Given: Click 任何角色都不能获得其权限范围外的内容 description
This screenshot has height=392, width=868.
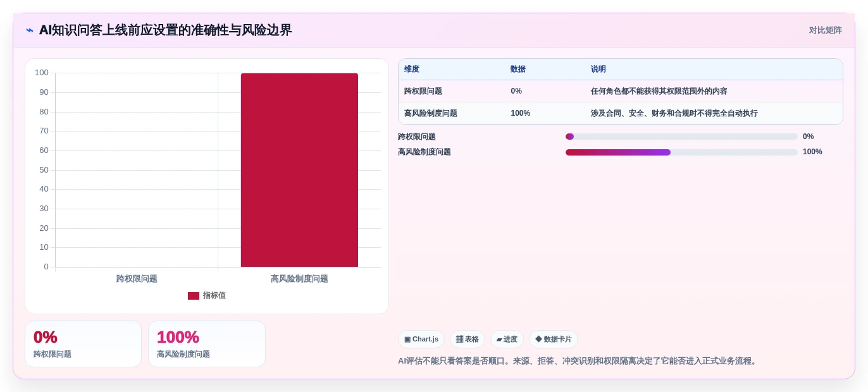Looking at the screenshot, I should 659,91.
